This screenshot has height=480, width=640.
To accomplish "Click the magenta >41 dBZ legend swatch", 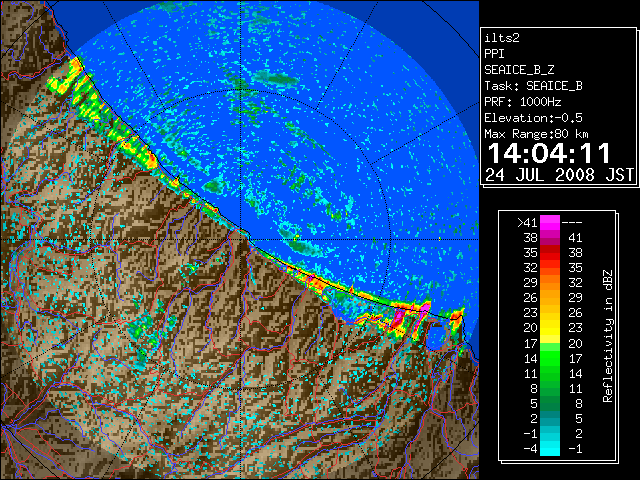I will pyautogui.click(x=550, y=222).
